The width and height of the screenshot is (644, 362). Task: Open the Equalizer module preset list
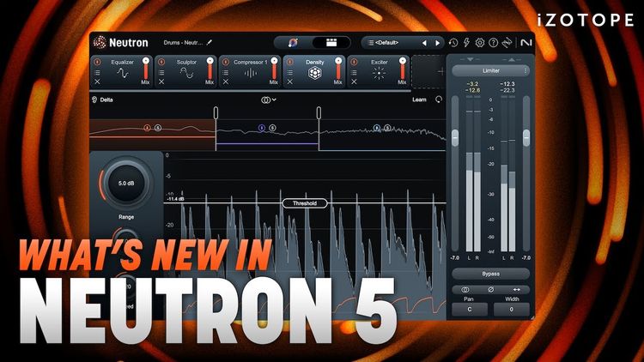coord(97,73)
